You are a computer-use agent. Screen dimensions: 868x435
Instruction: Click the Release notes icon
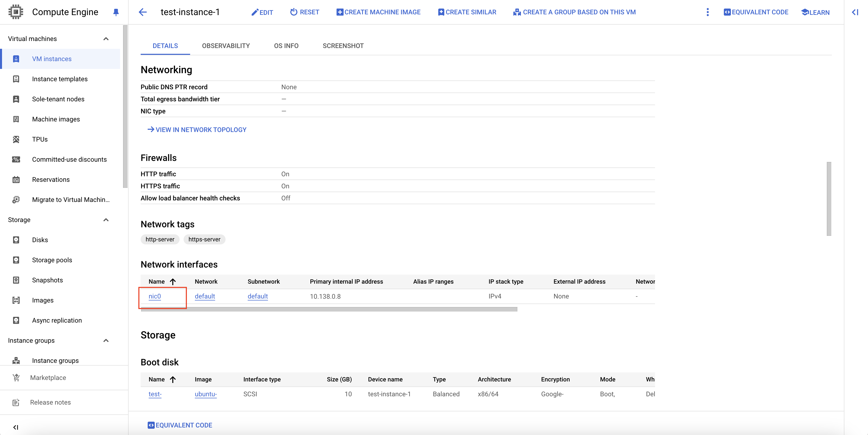click(x=16, y=402)
